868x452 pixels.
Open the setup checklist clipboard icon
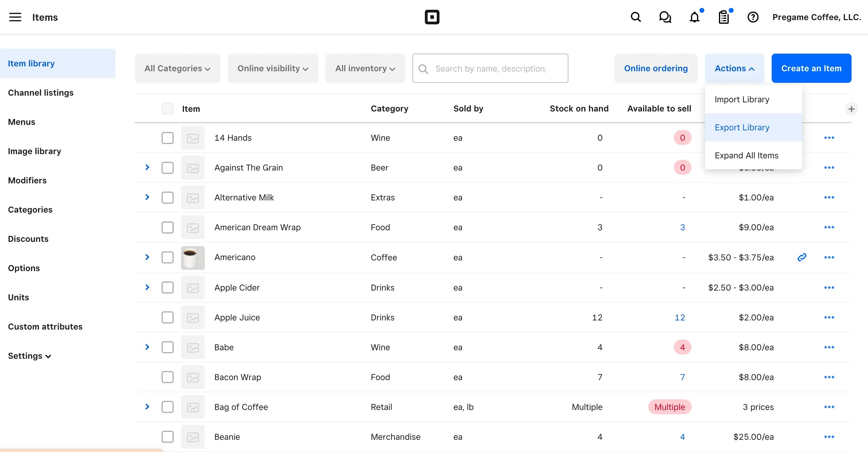(x=724, y=17)
